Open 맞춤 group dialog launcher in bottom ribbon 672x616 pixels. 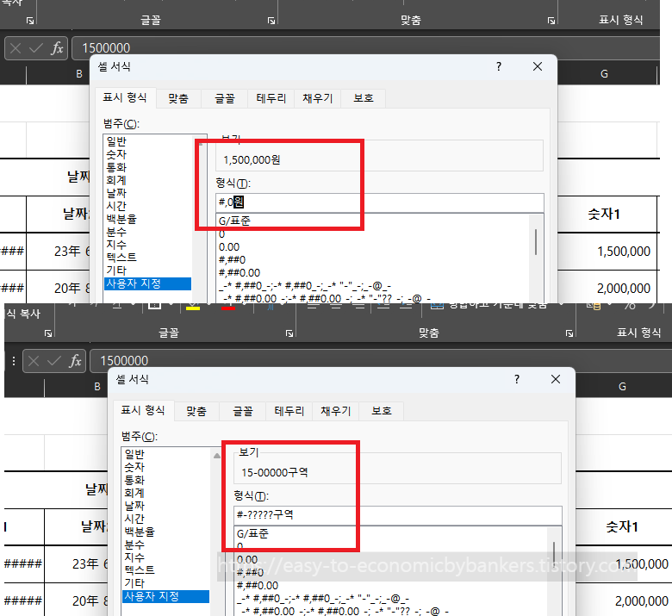569,333
